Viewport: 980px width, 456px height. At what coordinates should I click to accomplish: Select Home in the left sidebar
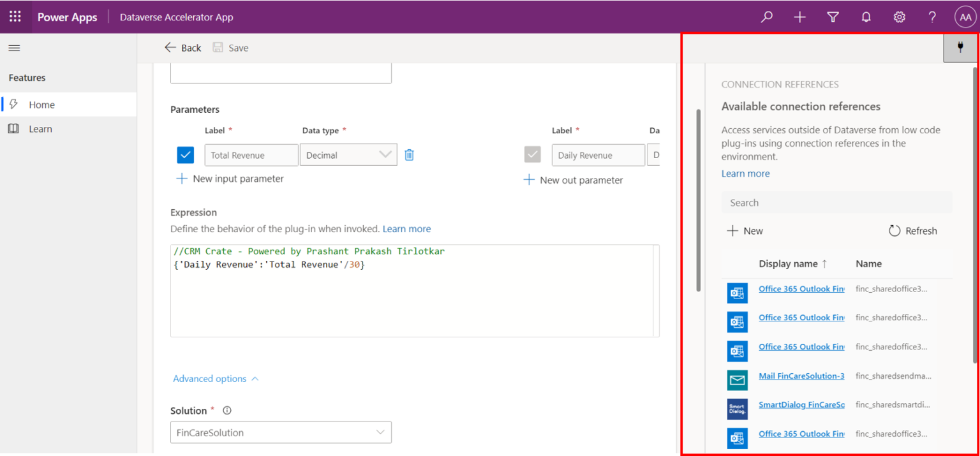pyautogui.click(x=40, y=104)
